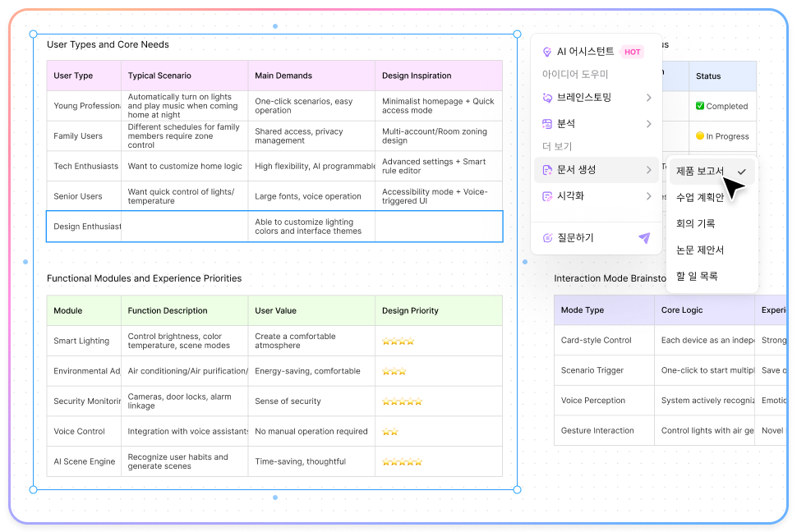Click the 분석 analysis icon

click(x=547, y=124)
